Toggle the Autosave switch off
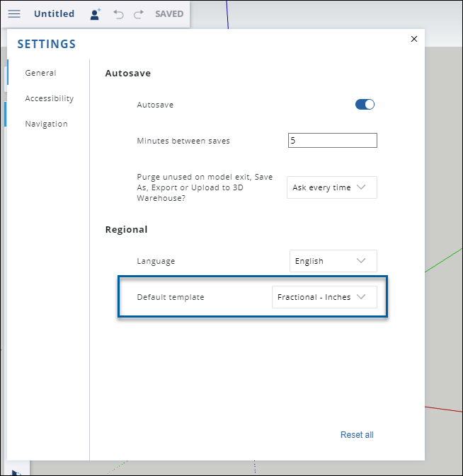Viewport: 463px width, 476px height. [x=365, y=105]
